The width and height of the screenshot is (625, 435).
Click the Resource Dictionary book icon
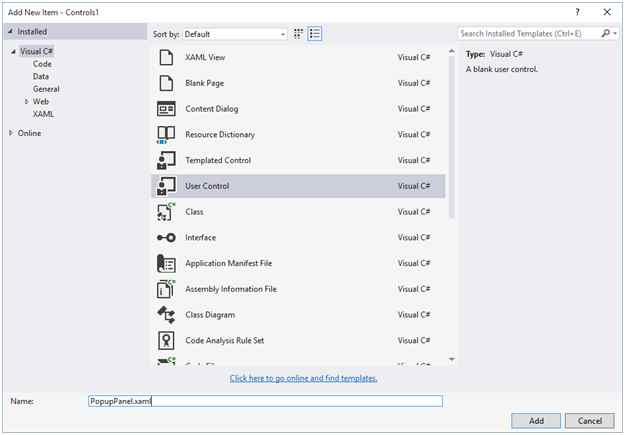166,135
